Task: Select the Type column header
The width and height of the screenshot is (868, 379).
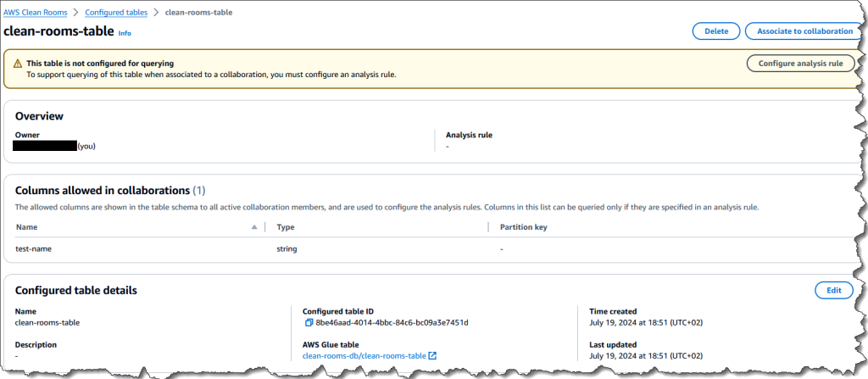Action: click(x=285, y=227)
